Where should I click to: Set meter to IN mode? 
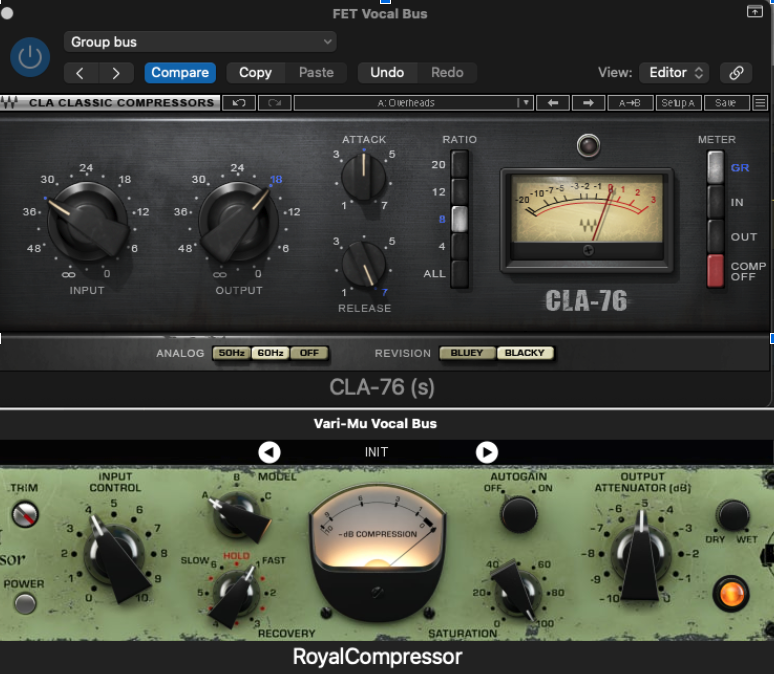pyautogui.click(x=715, y=202)
